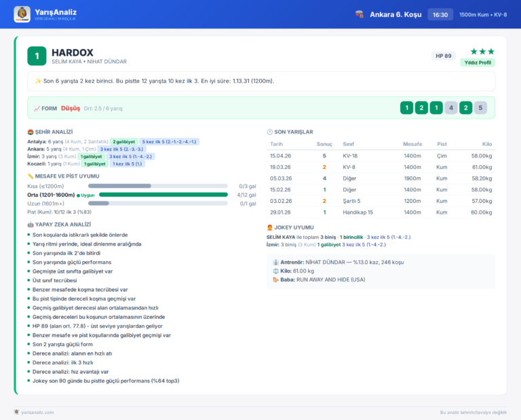
Task: Click the Jokey Uyumu jockey icon
Action: (270, 227)
